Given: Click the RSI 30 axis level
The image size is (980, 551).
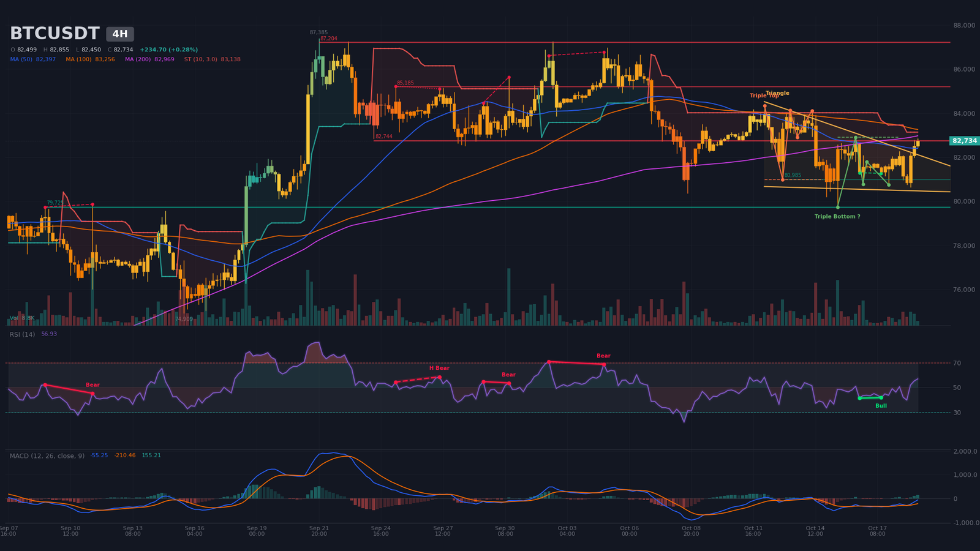Looking at the screenshot, I should point(957,413).
